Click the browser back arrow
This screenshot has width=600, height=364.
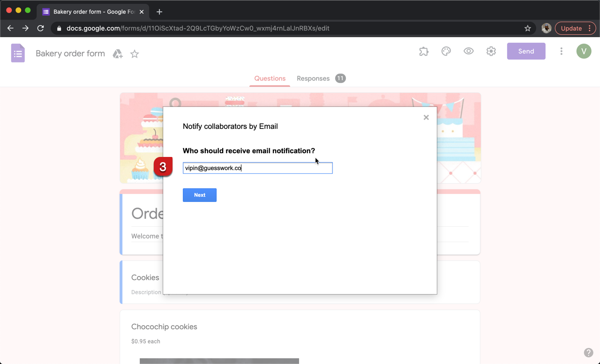click(10, 28)
